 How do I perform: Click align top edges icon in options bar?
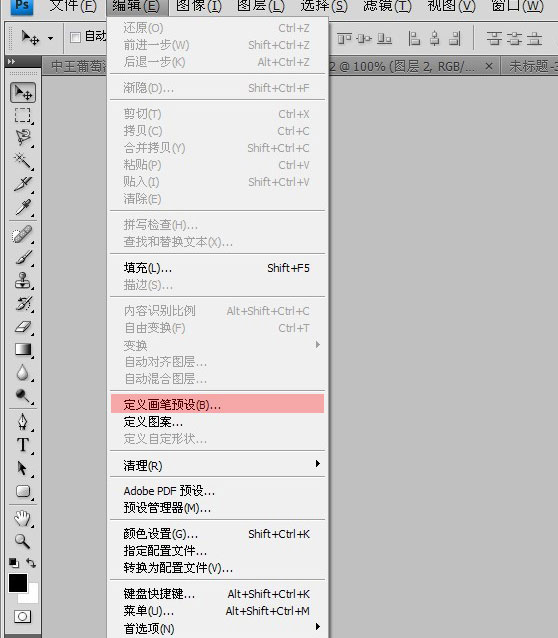click(x=344, y=39)
